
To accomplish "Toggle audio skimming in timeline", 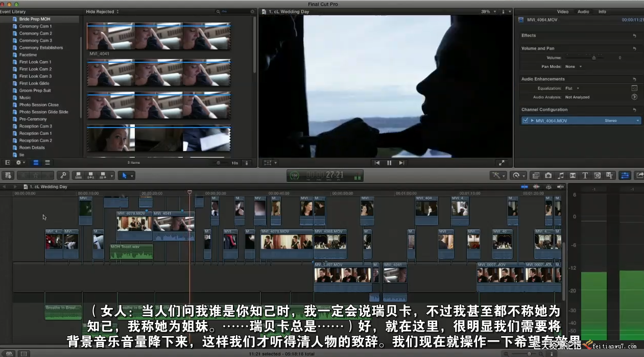I will [536, 187].
